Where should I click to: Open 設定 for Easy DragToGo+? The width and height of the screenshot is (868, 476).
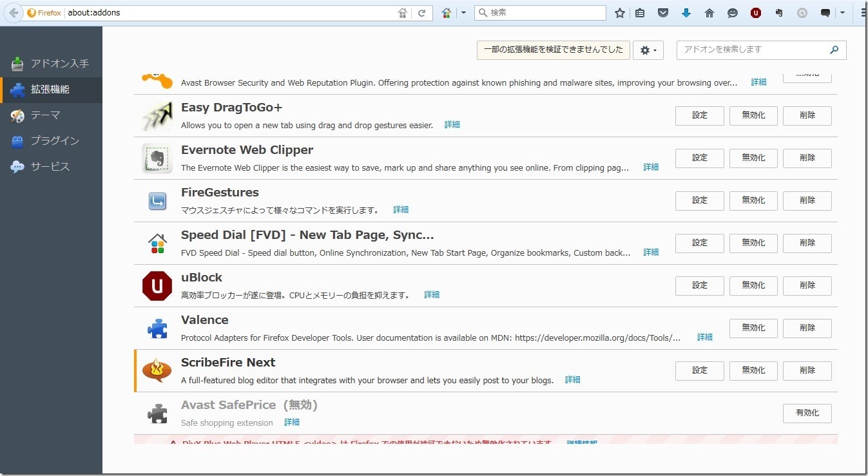pos(700,116)
